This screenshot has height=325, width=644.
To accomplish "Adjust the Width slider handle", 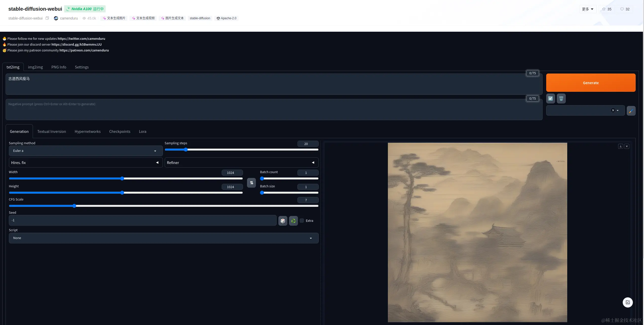I will tap(122, 178).
